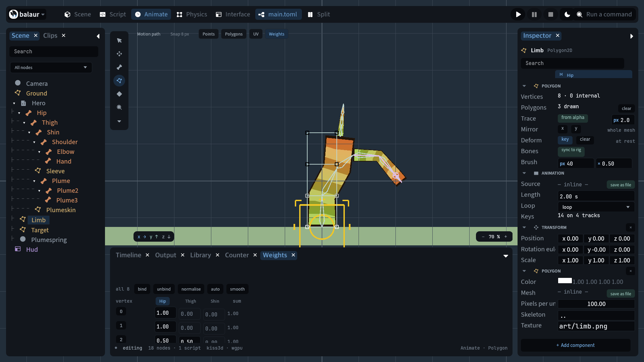The width and height of the screenshot is (644, 362).
Task: Expand more tools in toolbar
Action: coord(119,121)
